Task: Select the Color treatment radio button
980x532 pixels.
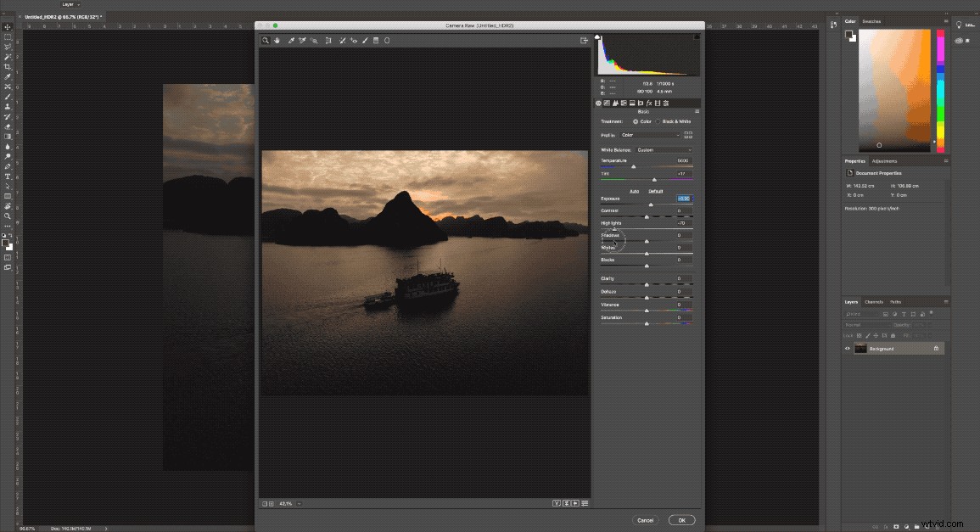Action: coord(636,121)
